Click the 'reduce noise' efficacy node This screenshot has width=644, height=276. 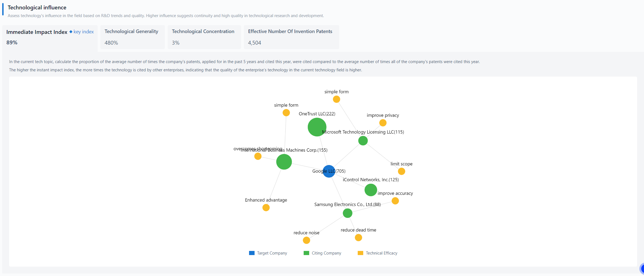306,240
